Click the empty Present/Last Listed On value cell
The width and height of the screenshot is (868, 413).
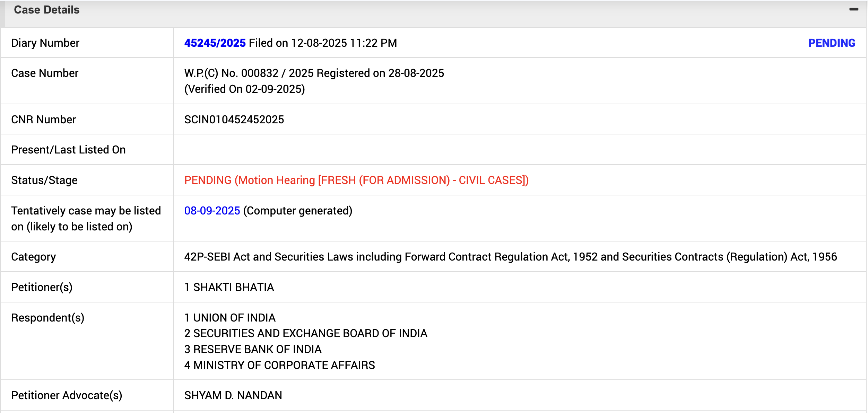pos(519,150)
